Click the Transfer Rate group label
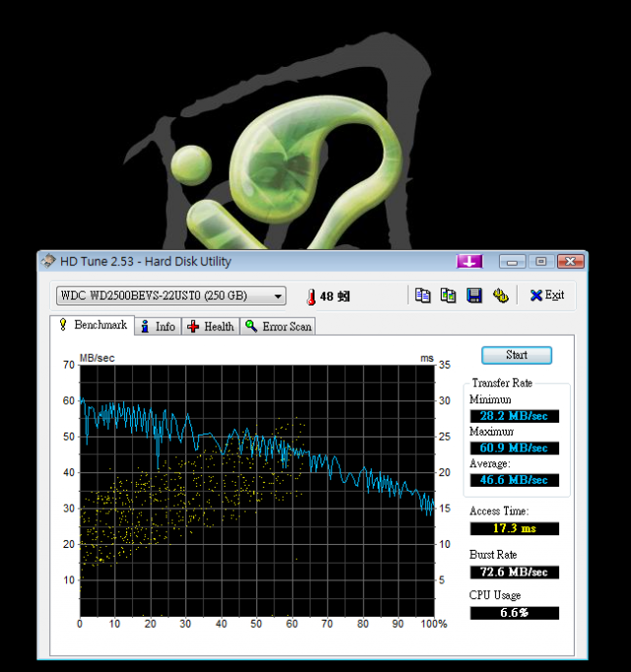Image resolution: width=631 pixels, height=672 pixels. tap(502, 382)
